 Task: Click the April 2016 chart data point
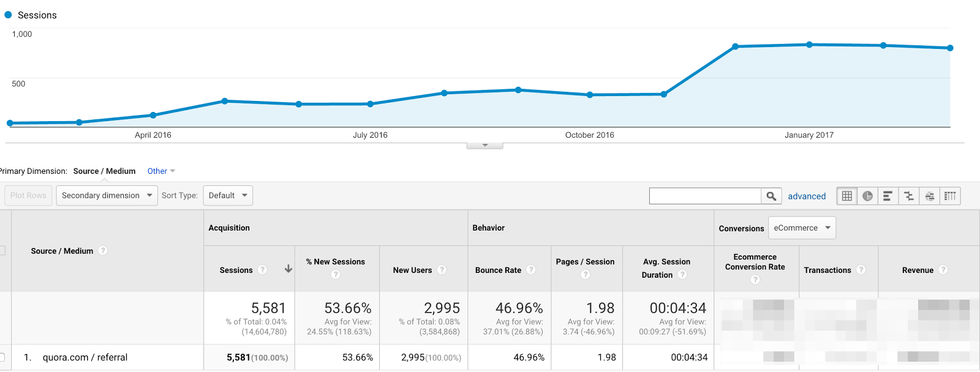tap(153, 115)
